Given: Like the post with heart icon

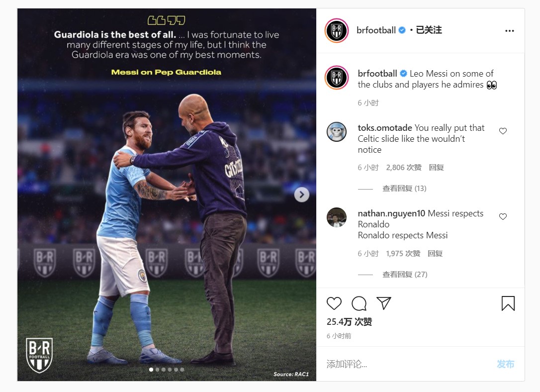Looking at the screenshot, I should click(x=334, y=303).
